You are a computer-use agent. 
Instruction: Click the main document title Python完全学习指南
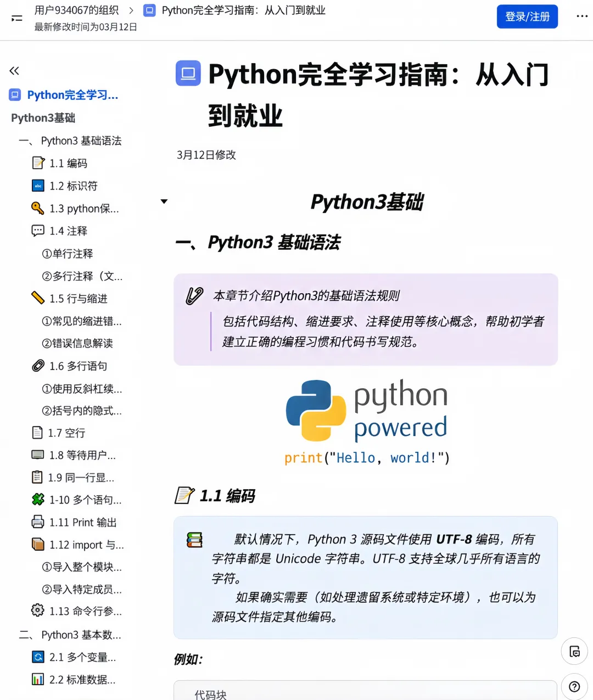tap(378, 94)
